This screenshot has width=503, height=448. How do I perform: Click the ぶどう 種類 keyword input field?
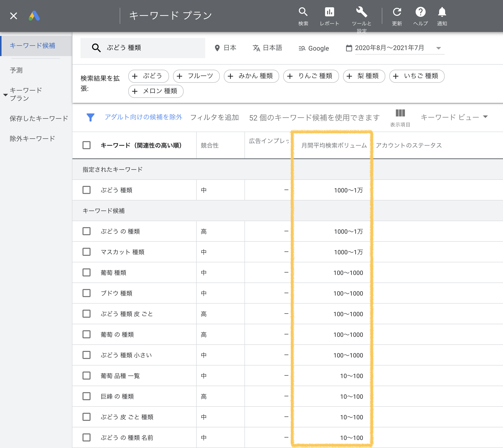click(x=143, y=48)
